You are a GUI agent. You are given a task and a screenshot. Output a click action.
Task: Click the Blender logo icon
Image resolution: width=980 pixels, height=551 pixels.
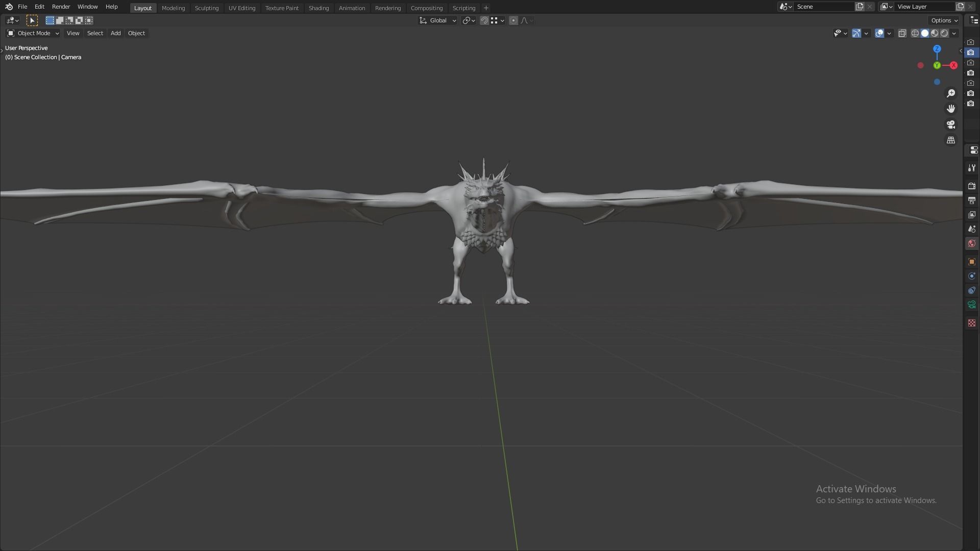[9, 7]
